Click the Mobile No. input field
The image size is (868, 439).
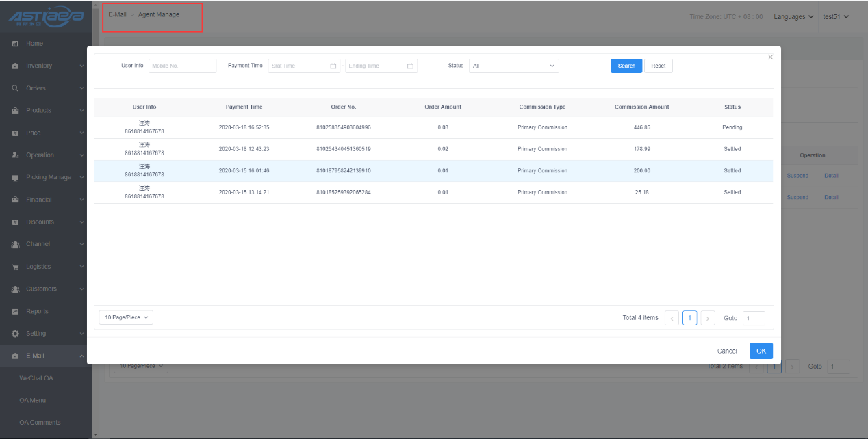point(182,66)
